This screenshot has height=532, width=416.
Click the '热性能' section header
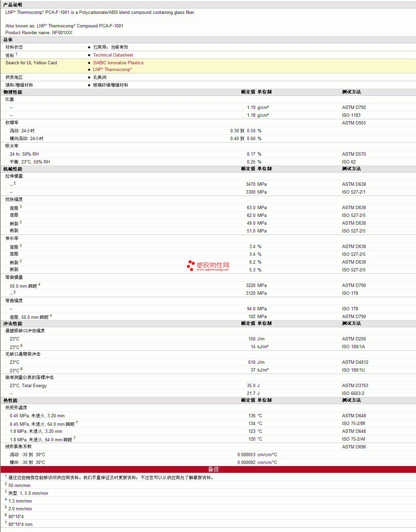tap(11, 400)
